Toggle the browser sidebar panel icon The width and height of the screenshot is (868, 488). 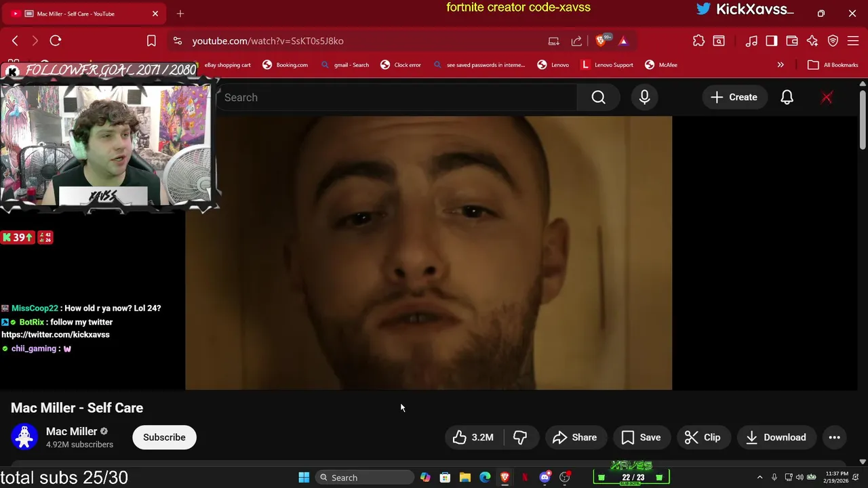772,41
